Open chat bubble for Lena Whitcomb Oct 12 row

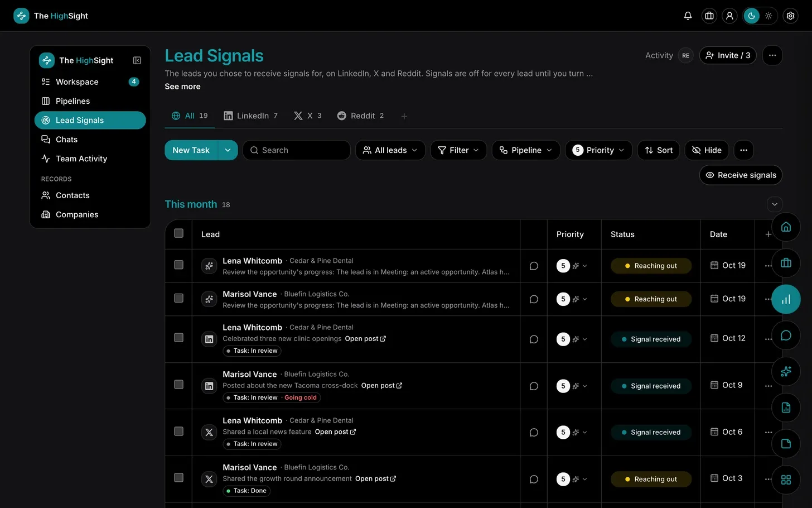[534, 339]
